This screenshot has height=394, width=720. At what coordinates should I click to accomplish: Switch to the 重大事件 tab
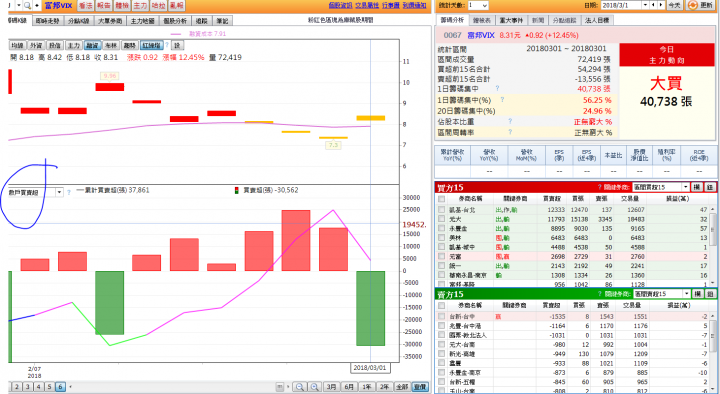point(511,20)
